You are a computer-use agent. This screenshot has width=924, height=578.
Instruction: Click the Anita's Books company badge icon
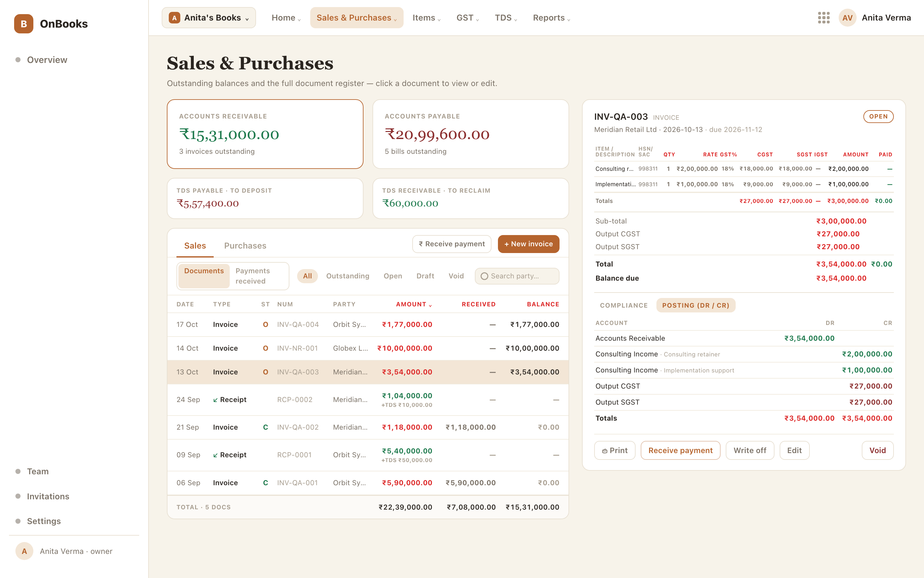click(x=174, y=18)
